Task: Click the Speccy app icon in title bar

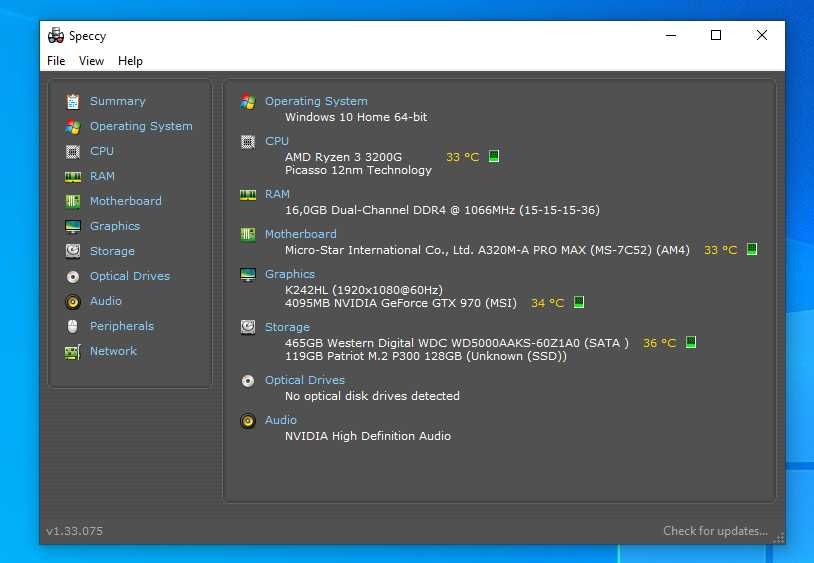Action: point(56,35)
